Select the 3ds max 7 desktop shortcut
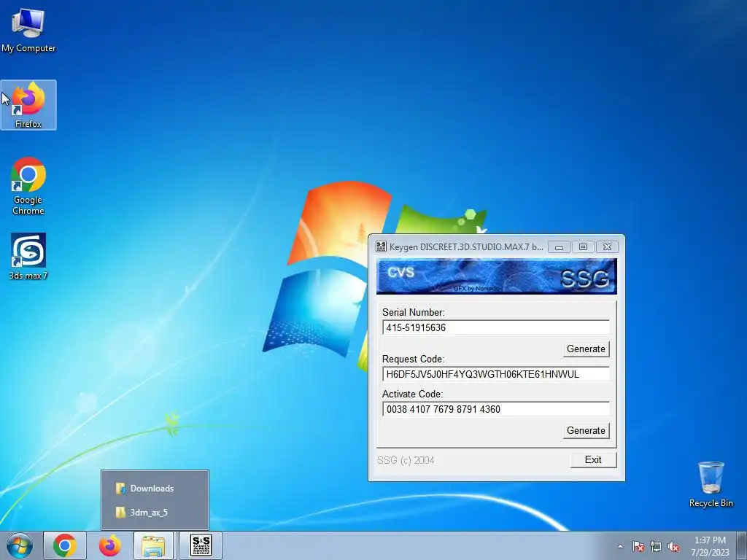The width and height of the screenshot is (747, 560). pyautogui.click(x=28, y=256)
